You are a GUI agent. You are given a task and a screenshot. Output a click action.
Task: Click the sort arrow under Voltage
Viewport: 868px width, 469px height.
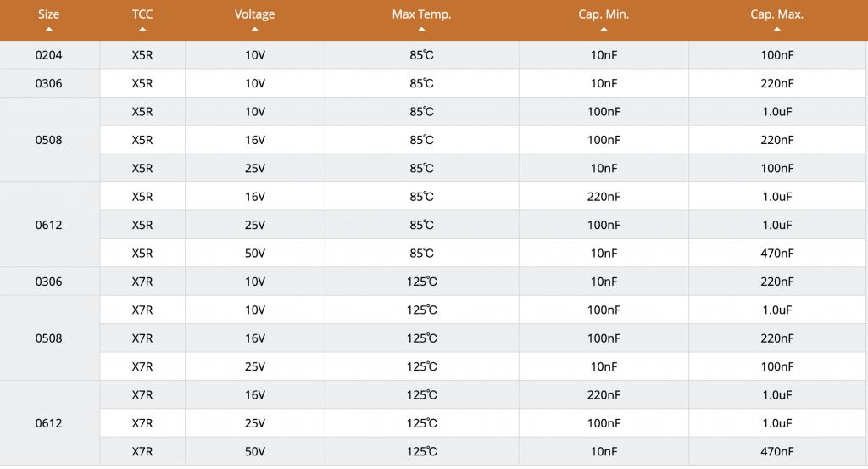point(254,30)
